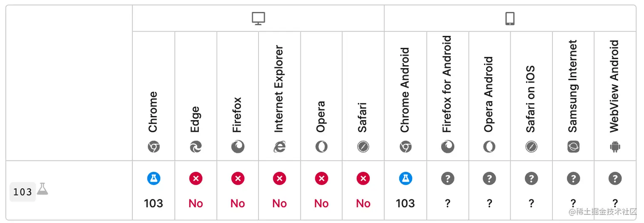Viewport: 644px width, 223px height.
Task: Expand the Safari 'No' support cell
Action: (363, 191)
